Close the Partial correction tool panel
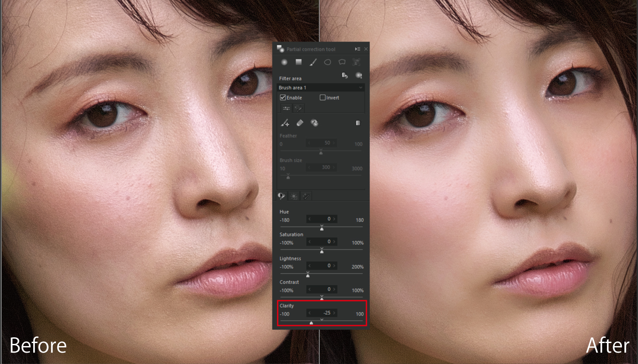 (x=366, y=49)
